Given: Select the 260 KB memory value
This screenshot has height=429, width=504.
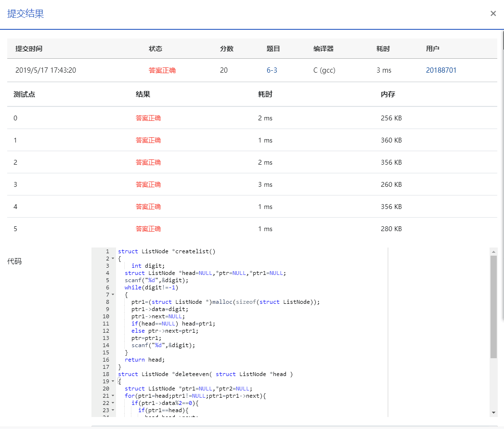Looking at the screenshot, I should coord(391,184).
